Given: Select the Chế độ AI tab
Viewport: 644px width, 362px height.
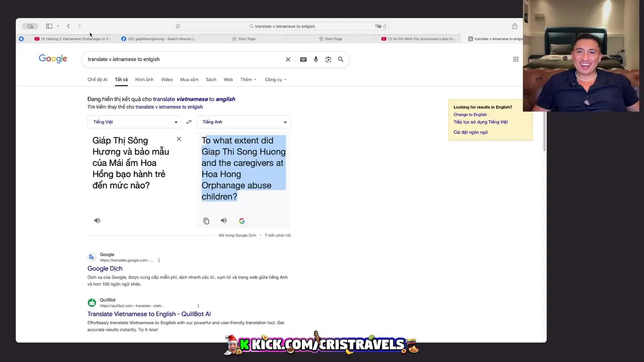Looking at the screenshot, I should coord(97,79).
